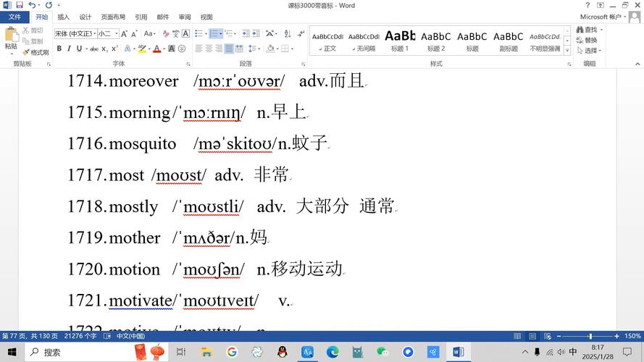Decrease the paragraph indent
This screenshot has width=644, height=362.
click(246, 33)
